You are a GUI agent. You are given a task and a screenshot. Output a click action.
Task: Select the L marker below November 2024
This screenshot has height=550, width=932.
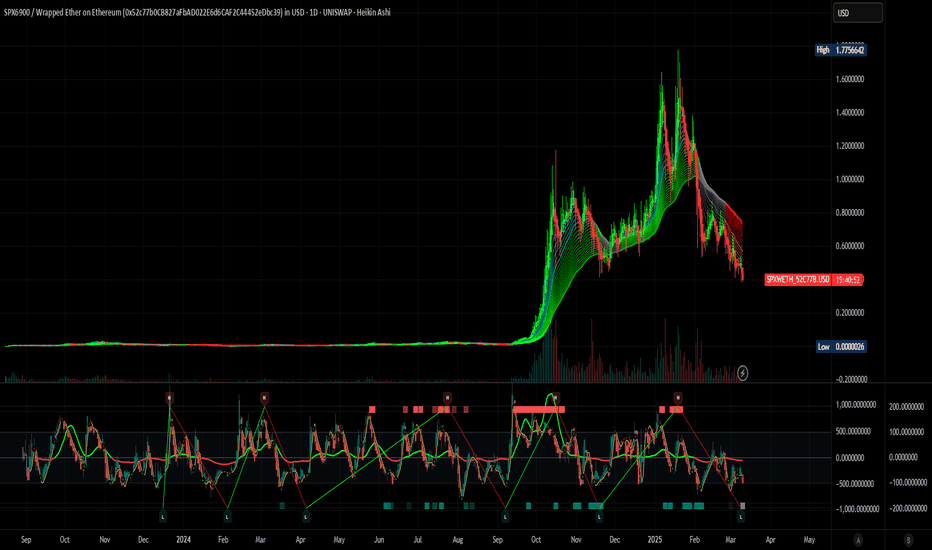[599, 517]
